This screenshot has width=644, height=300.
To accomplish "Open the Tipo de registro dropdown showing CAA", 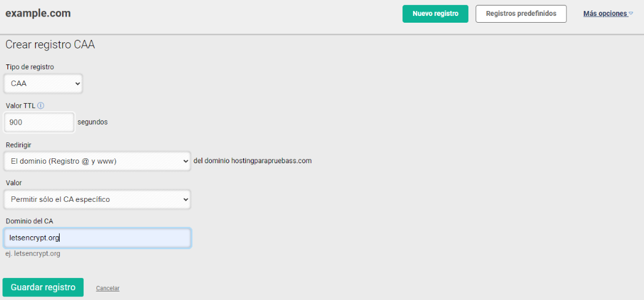I will tap(43, 83).
